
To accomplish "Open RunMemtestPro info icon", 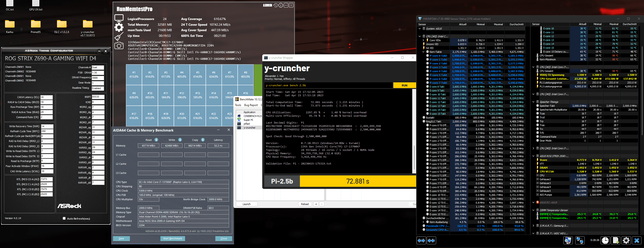I will pos(281,5).
